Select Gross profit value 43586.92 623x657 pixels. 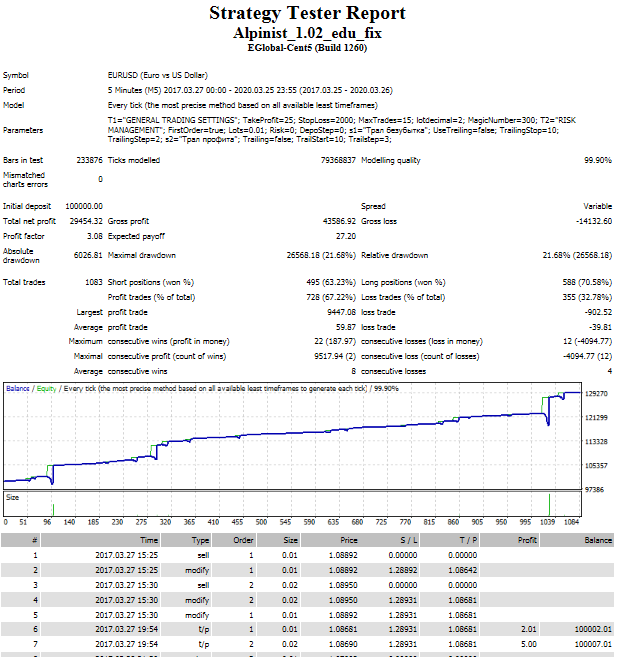[x=339, y=222]
